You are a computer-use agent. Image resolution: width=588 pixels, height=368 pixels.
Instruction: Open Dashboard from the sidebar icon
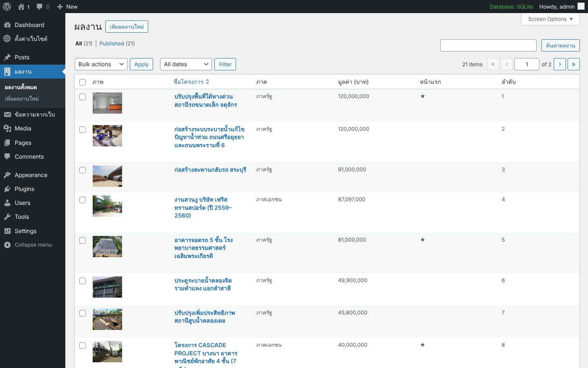click(7, 25)
